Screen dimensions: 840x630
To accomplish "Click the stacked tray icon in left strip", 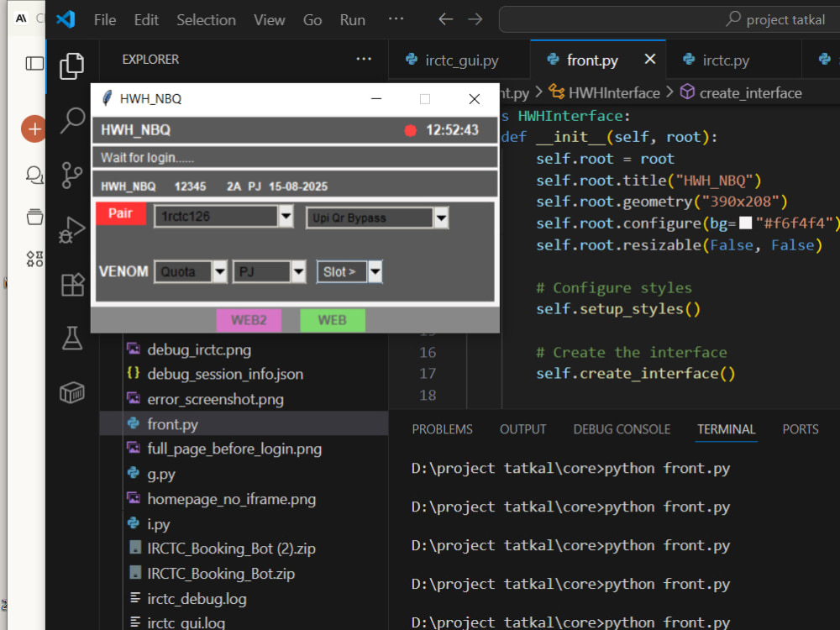I will [x=34, y=217].
